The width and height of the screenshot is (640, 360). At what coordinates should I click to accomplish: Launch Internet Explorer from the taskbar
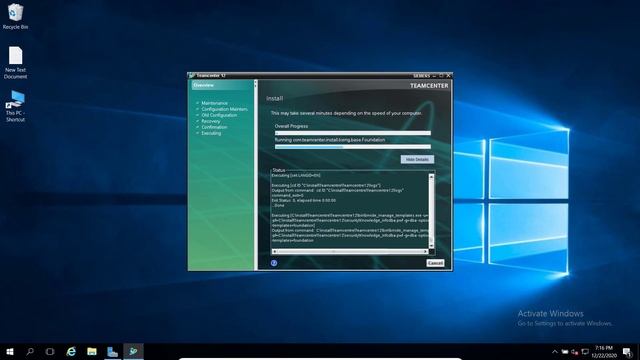pyautogui.click(x=71, y=351)
